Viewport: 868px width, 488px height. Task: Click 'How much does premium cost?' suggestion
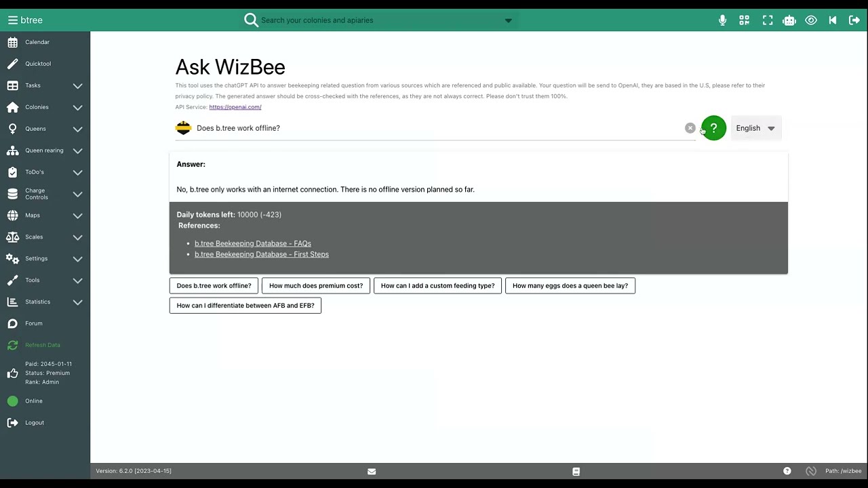(316, 285)
